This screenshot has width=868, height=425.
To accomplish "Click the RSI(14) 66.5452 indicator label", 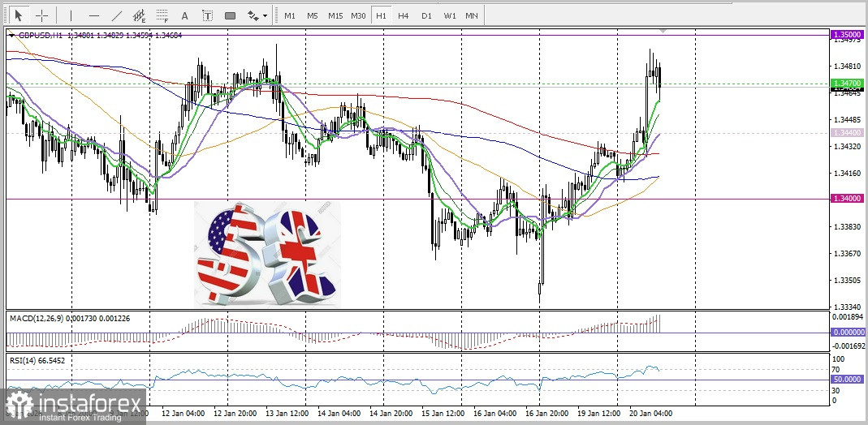I will click(37, 360).
